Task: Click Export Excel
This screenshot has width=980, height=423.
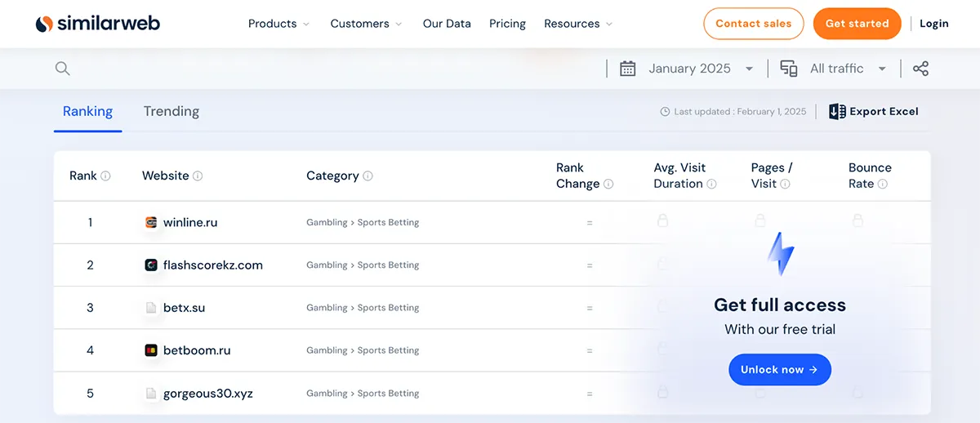Action: (x=874, y=112)
